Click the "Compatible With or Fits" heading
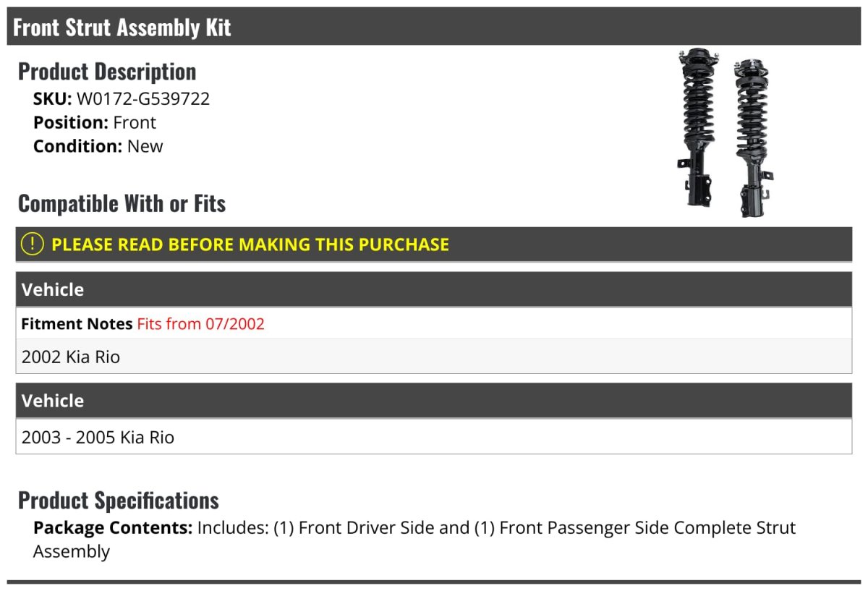The width and height of the screenshot is (868, 591). pyautogui.click(x=122, y=204)
